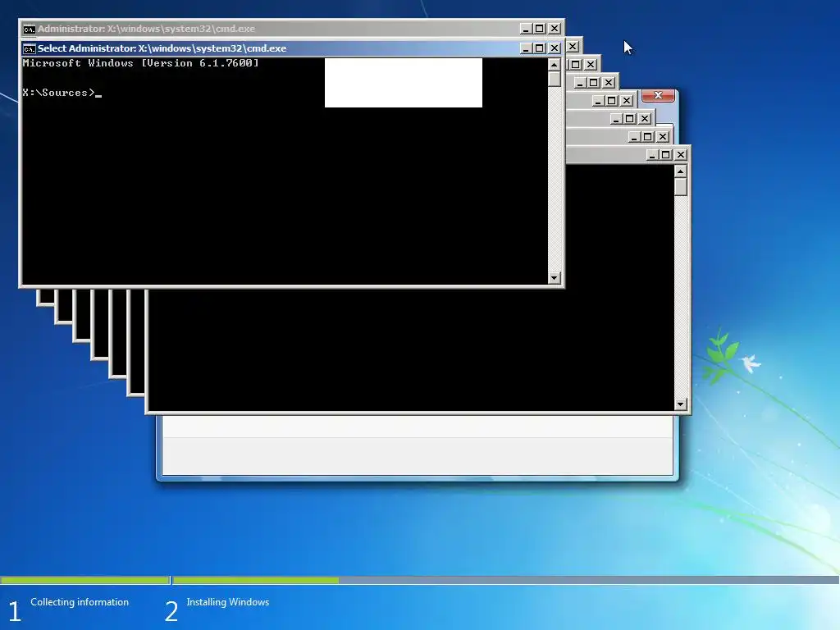The height and width of the screenshot is (630, 840).
Task: Click the scrollbar thumb in the Select Administrator window
Action: (555, 79)
